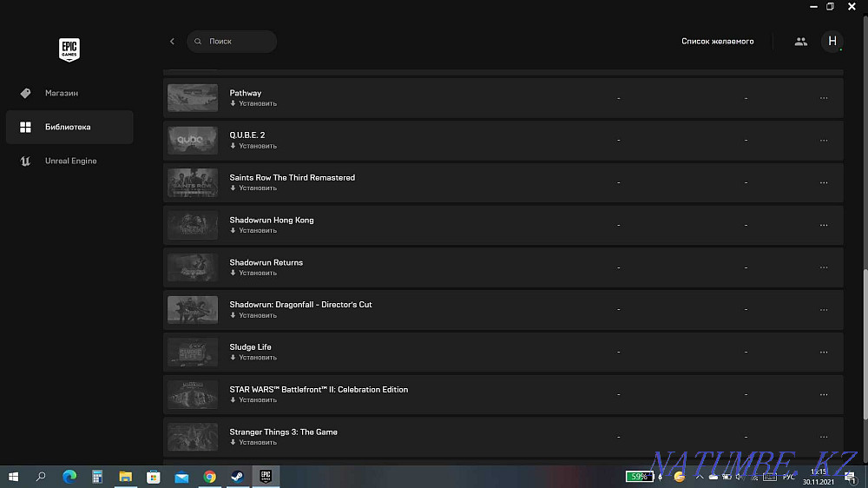Select the Shadowrun: Dragonfall thumbnail
The height and width of the screenshot is (488, 868).
[193, 310]
